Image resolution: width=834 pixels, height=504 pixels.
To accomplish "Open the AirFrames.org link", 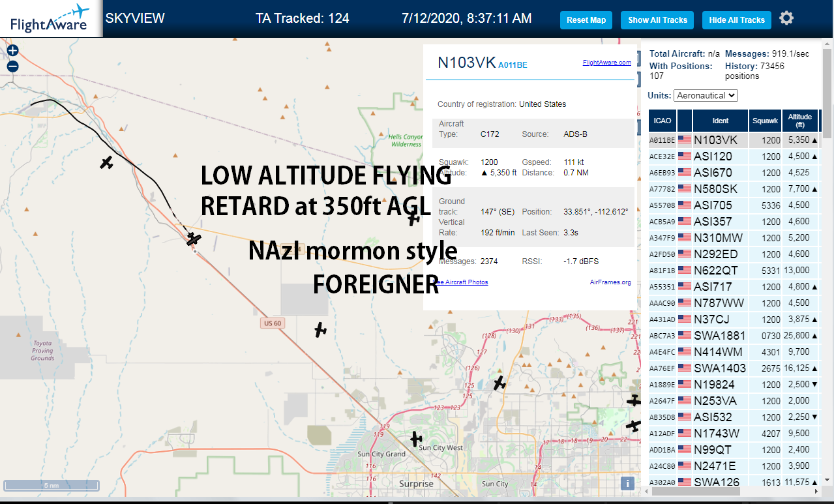I will click(610, 282).
